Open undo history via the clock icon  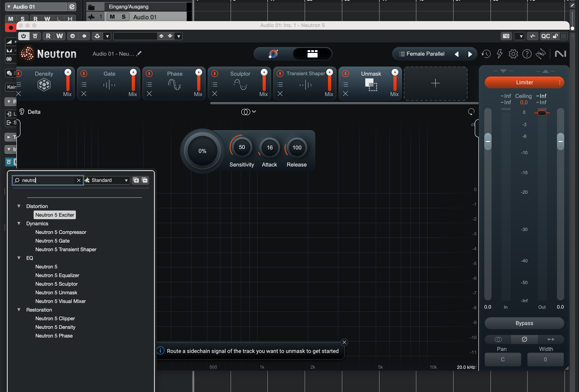486,54
